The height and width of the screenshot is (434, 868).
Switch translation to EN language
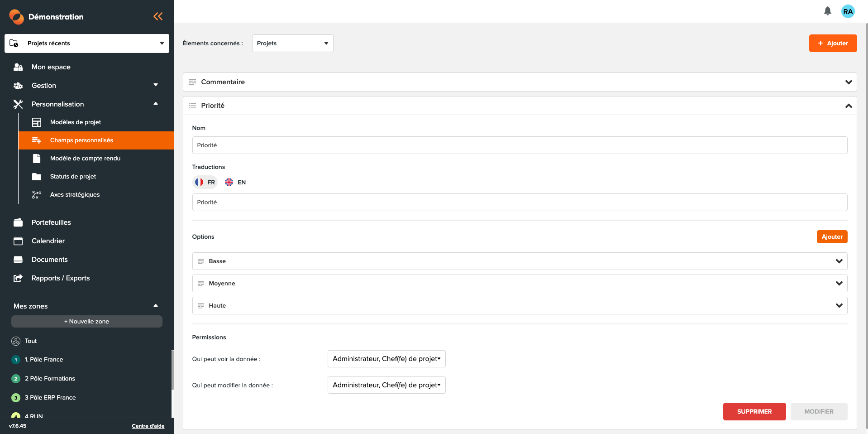pyautogui.click(x=235, y=182)
